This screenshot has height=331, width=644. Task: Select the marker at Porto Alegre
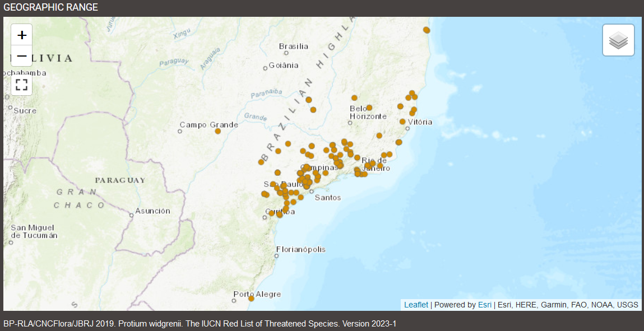(x=251, y=299)
